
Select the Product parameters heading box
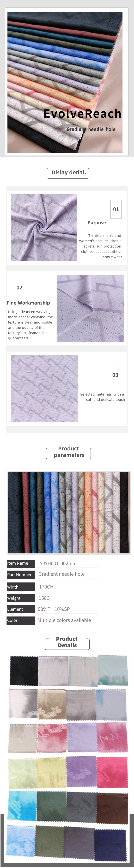(69, 452)
